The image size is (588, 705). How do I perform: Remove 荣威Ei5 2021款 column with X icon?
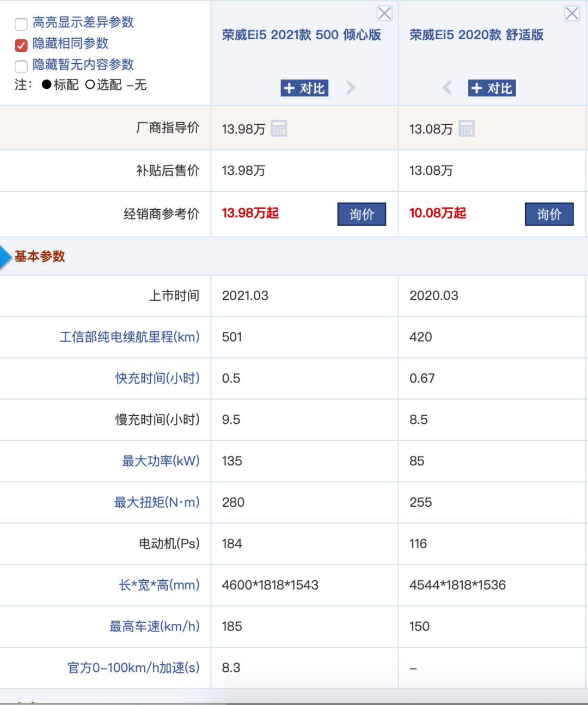point(384,14)
